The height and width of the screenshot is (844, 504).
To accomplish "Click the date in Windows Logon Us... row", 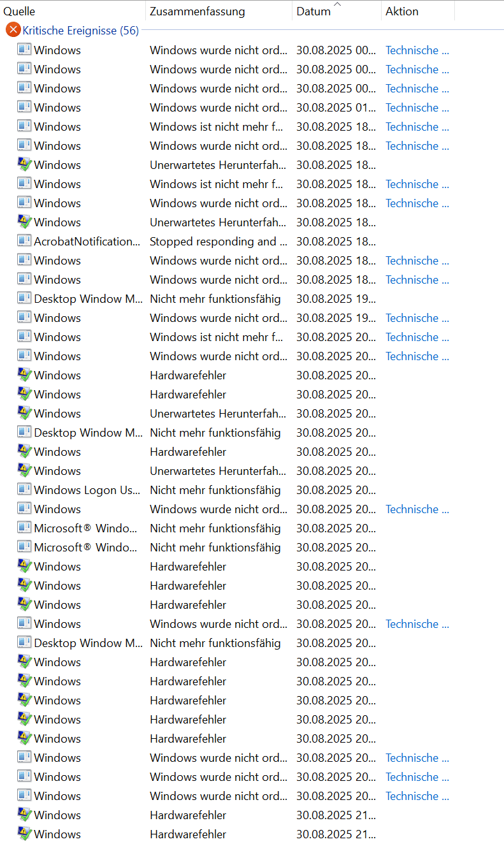I will click(x=336, y=490).
